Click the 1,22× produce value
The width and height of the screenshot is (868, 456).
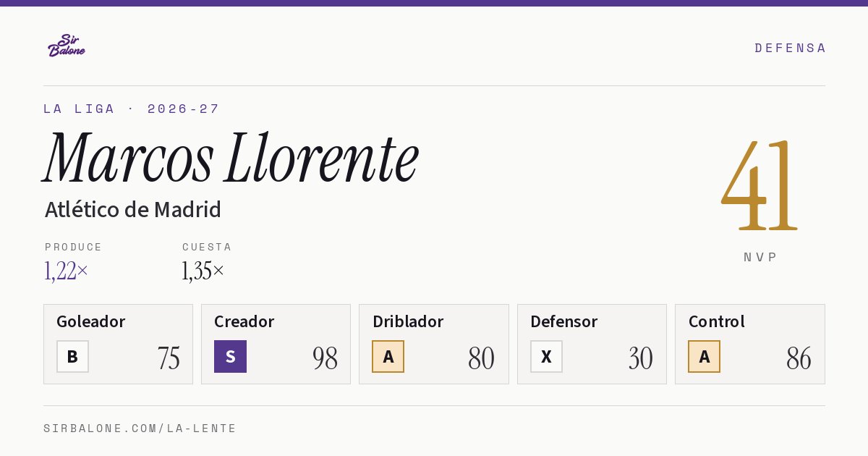67,271
